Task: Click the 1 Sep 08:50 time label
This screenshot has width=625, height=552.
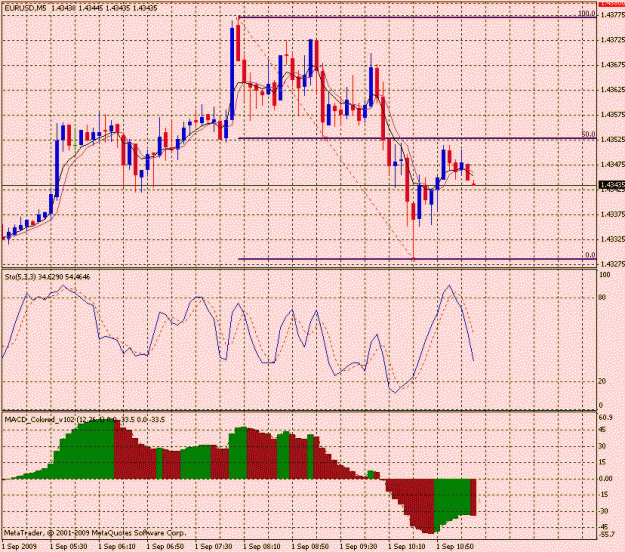Action: point(310,546)
